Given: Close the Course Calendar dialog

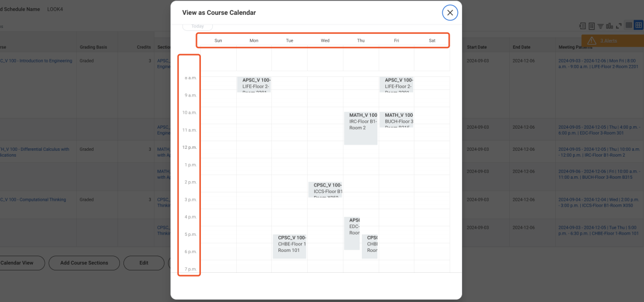Looking at the screenshot, I should pos(450,13).
